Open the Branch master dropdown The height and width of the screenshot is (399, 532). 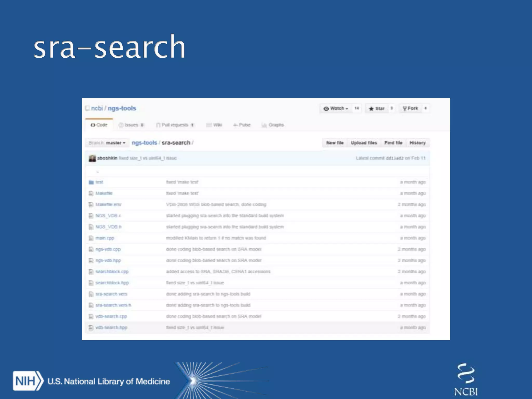pyautogui.click(x=107, y=143)
